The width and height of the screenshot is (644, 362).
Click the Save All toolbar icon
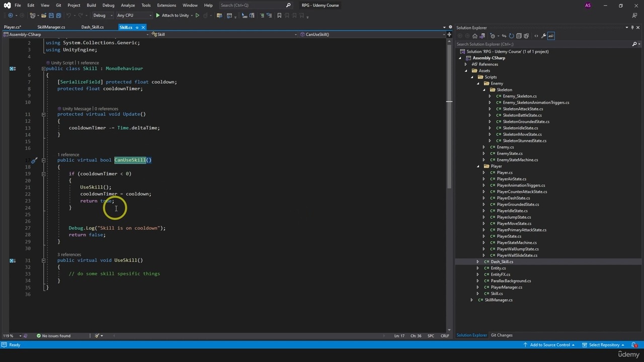58,16
